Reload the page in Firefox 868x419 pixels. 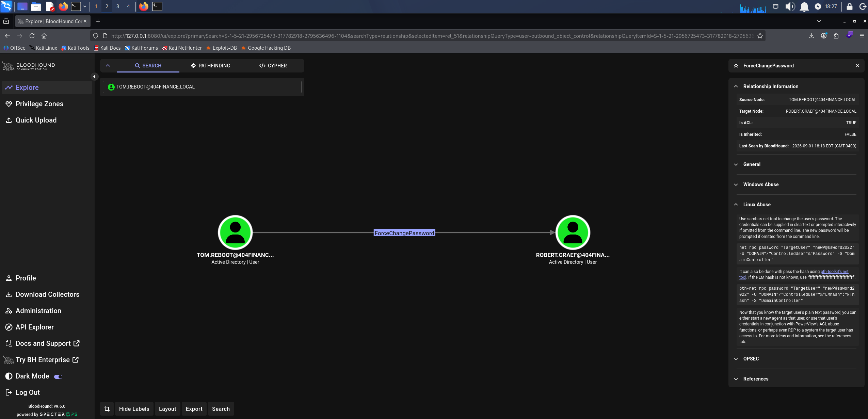pyautogui.click(x=32, y=36)
